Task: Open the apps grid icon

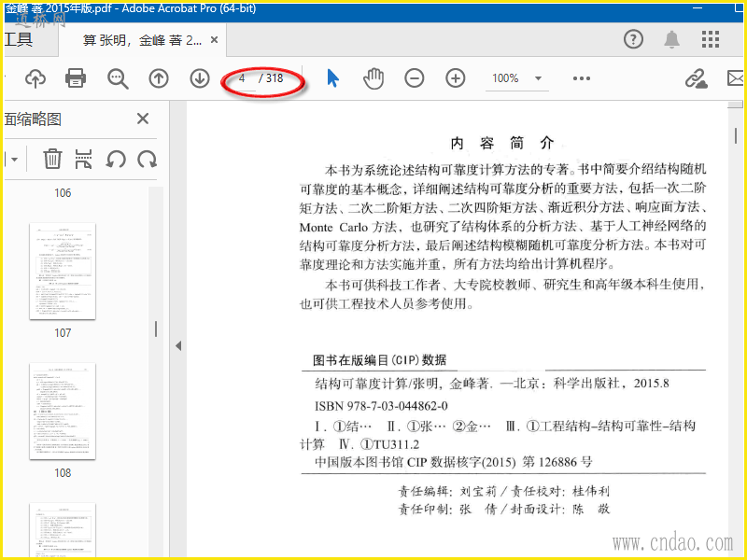Action: pos(711,39)
